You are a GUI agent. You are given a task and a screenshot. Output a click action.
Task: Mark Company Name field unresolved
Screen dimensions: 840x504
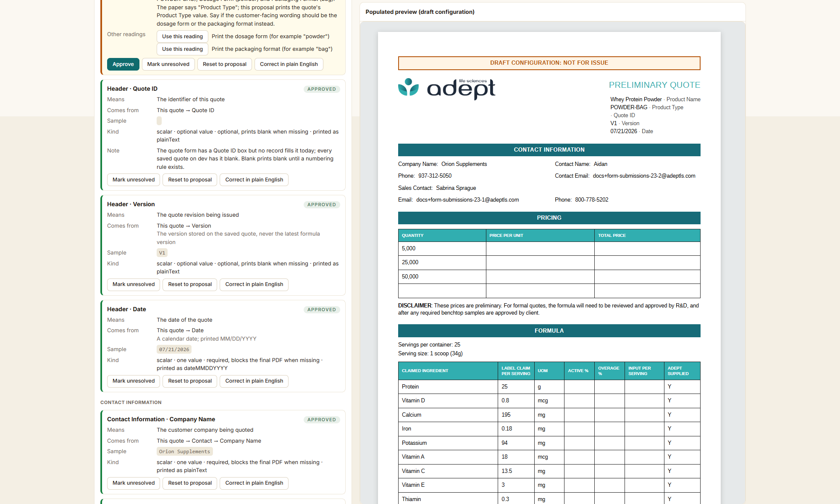pyautogui.click(x=134, y=483)
